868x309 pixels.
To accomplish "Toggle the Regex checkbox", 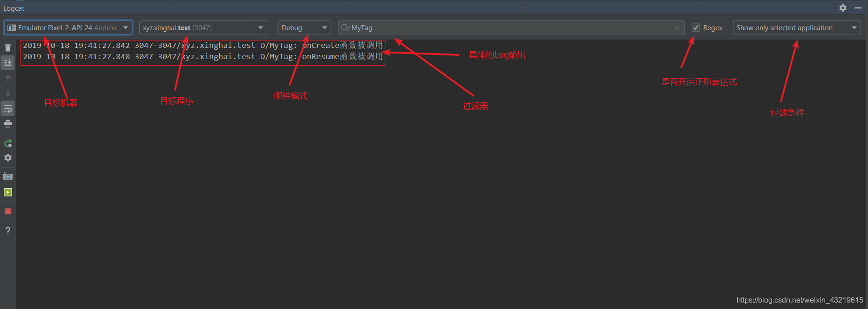I will (x=696, y=27).
